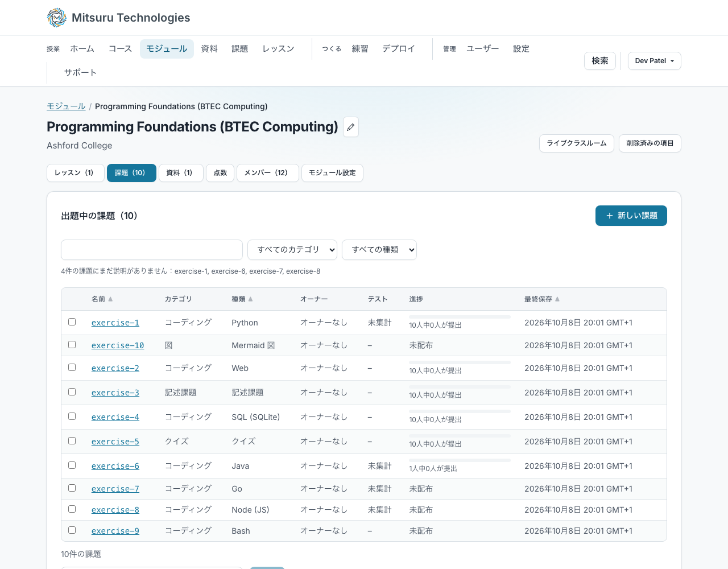Switch to the レッスン (1) tab
The height and width of the screenshot is (569, 728).
click(x=75, y=173)
